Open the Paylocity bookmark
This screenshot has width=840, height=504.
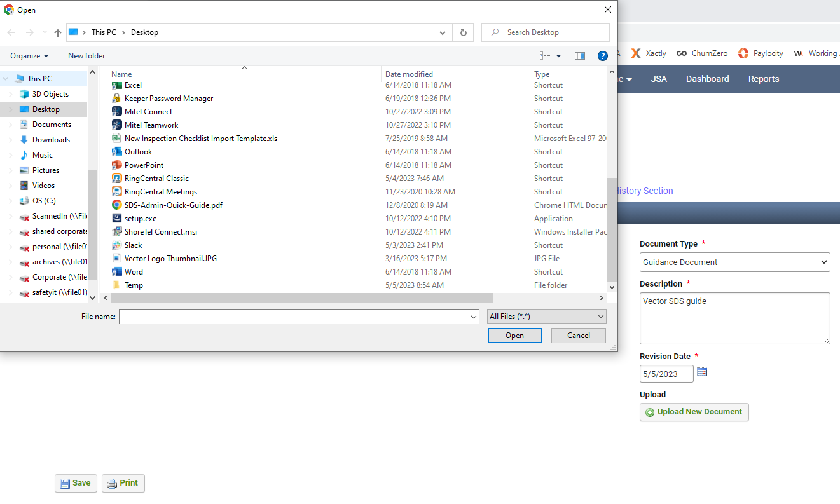[x=761, y=53]
